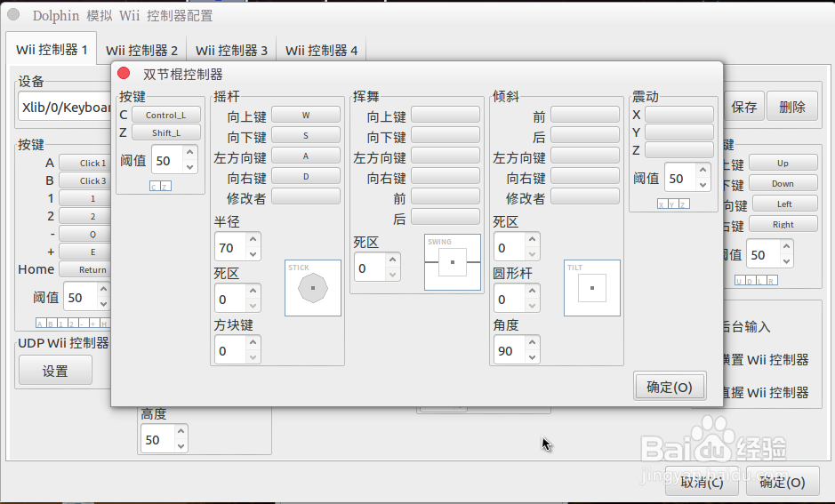Click the 挥舞 向右键 empty mapping button
835x504 pixels.
(x=446, y=176)
